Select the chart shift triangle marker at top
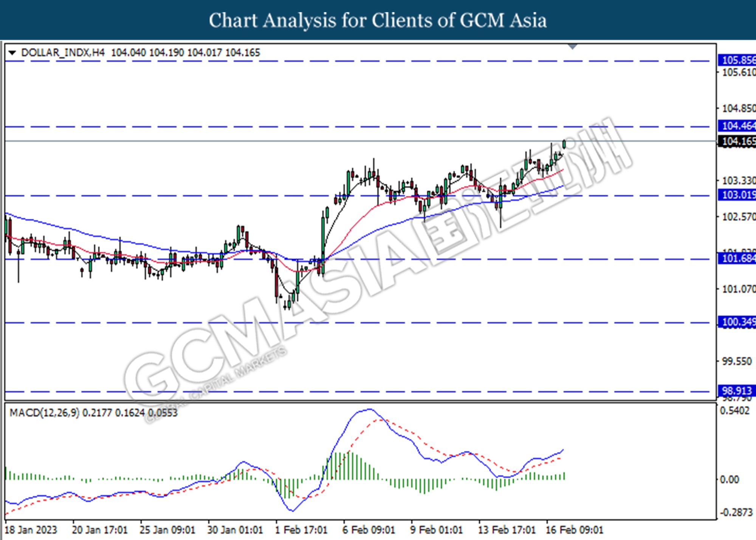756x540 pixels. (573, 47)
